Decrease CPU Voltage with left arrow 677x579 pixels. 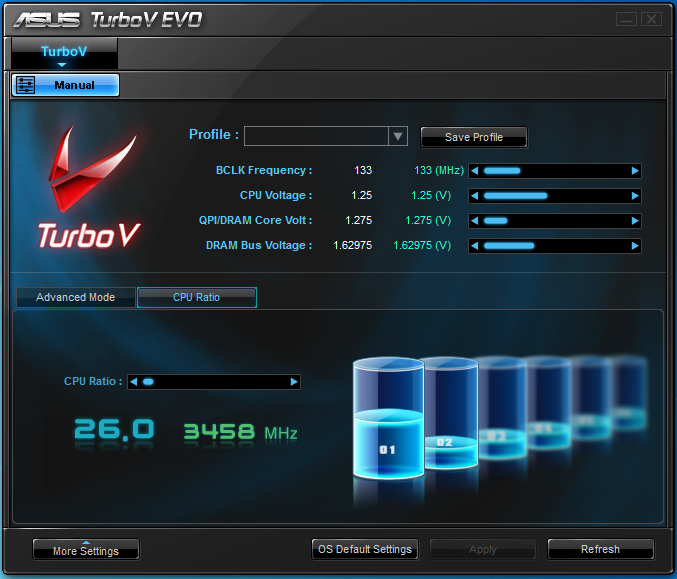(x=475, y=196)
